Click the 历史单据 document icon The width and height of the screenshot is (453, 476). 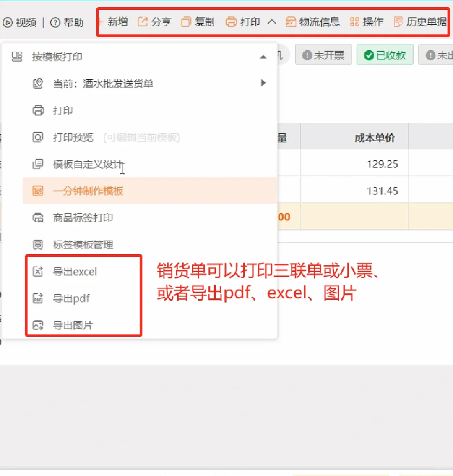pos(398,22)
